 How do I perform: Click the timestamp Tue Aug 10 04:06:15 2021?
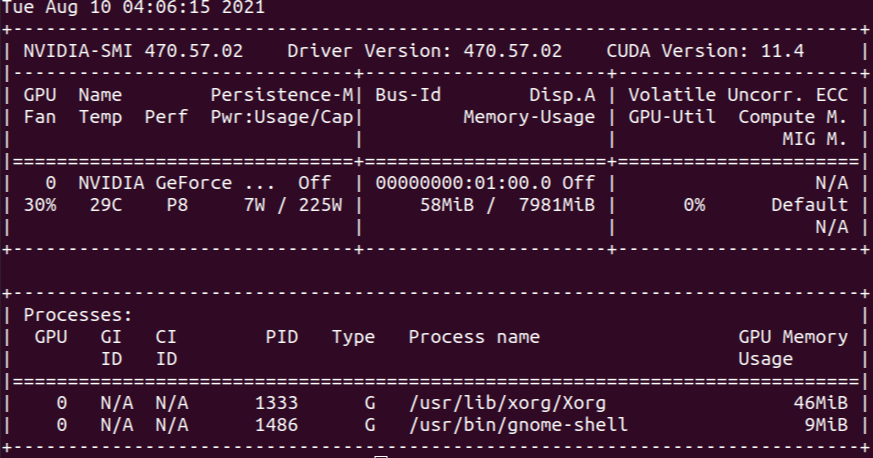(133, 7)
